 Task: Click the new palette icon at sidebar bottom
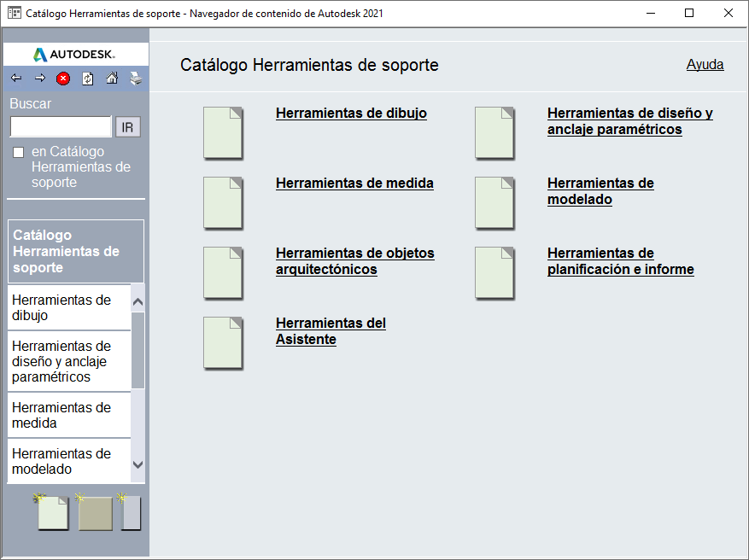[95, 513]
